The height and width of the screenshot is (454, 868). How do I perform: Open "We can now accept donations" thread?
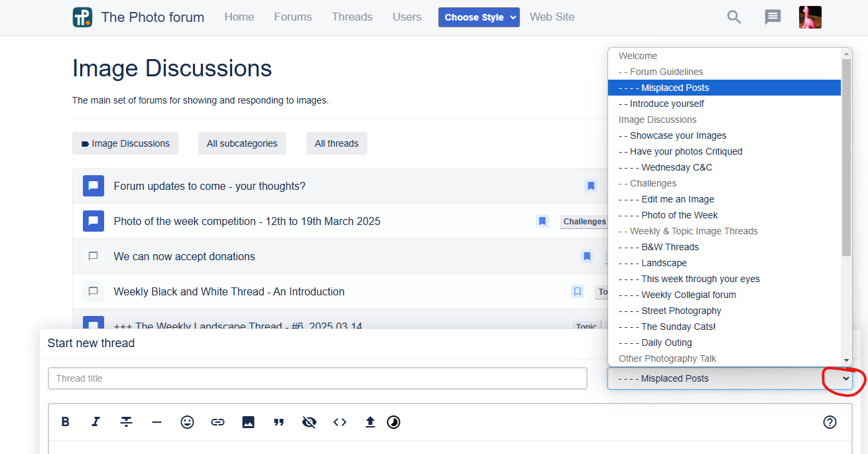pos(184,256)
